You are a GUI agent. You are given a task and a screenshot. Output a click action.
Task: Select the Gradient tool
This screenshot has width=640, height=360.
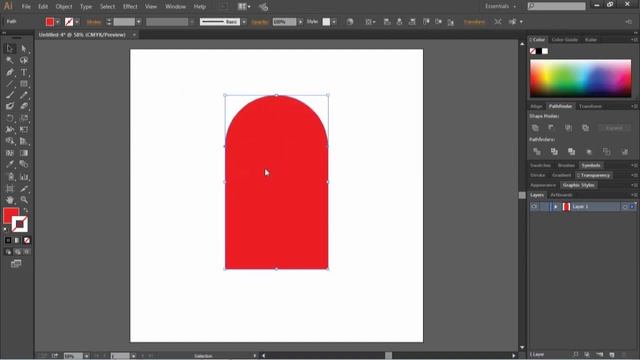coord(24,153)
